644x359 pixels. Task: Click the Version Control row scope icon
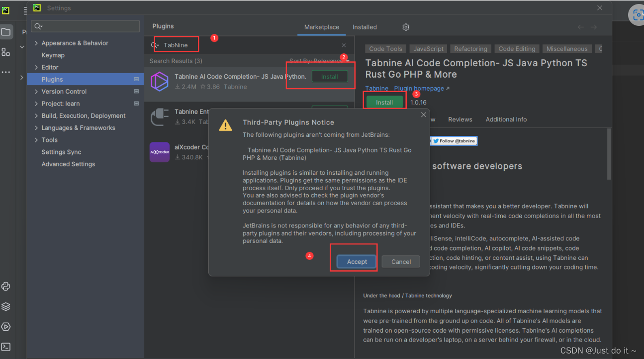click(x=136, y=92)
